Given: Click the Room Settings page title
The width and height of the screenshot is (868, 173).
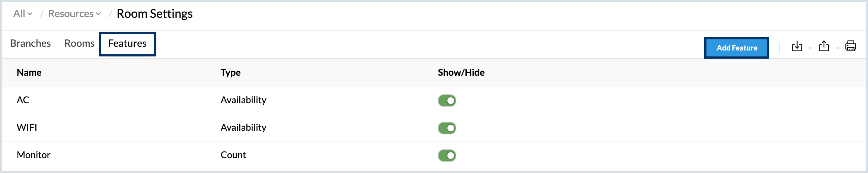Looking at the screenshot, I should tap(154, 14).
